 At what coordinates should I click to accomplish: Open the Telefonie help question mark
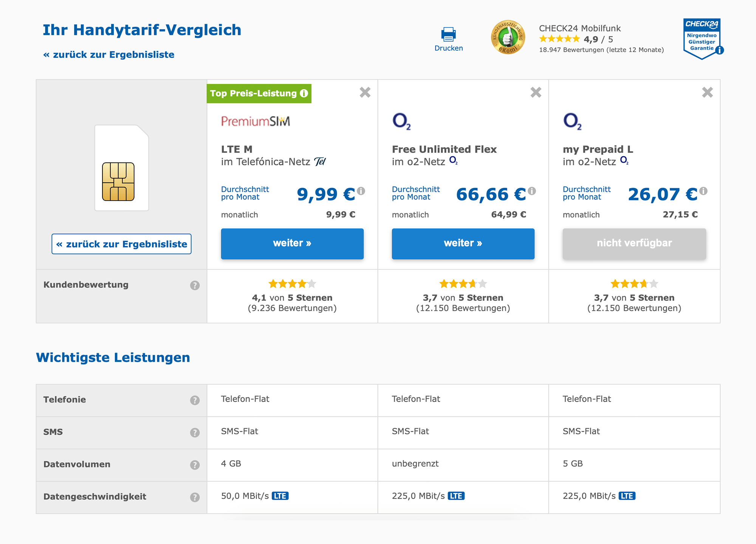pos(195,400)
